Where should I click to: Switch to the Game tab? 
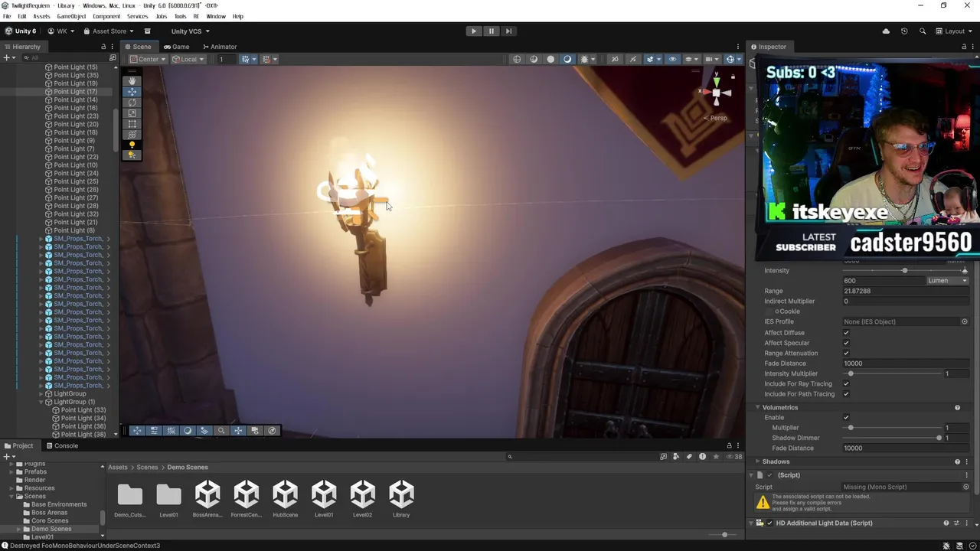[176, 47]
